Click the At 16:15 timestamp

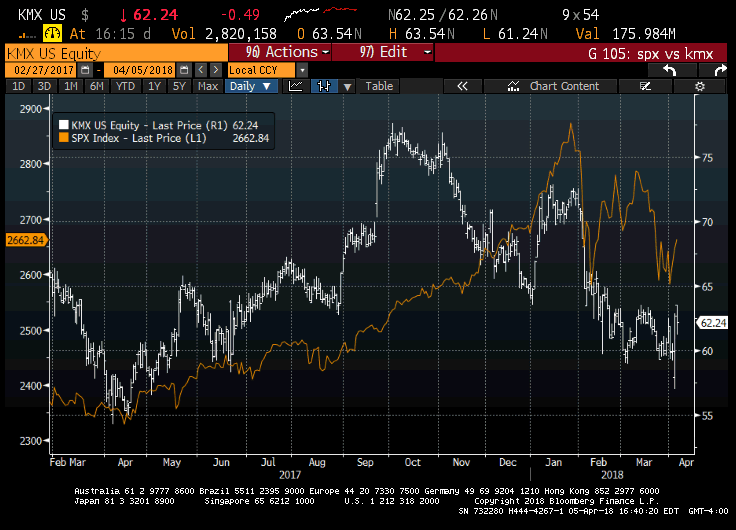[x=110, y=34]
